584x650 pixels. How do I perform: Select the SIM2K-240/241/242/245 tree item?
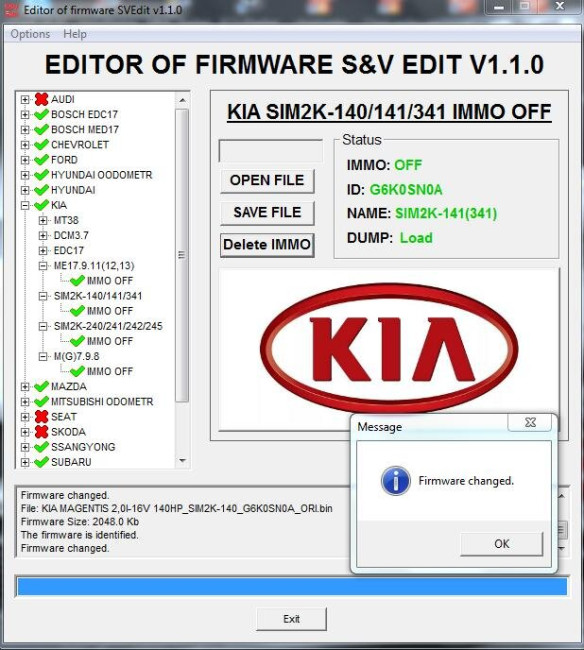pos(108,326)
